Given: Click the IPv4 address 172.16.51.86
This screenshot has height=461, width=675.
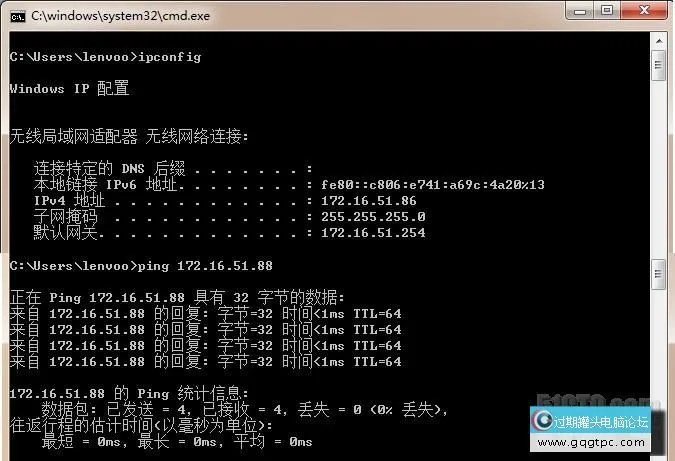Looking at the screenshot, I should 368,201.
